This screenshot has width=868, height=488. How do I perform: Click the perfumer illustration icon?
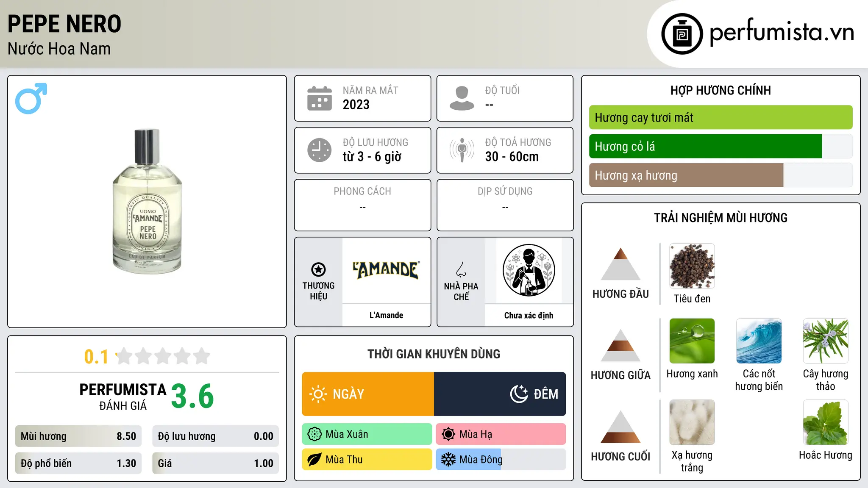click(529, 270)
